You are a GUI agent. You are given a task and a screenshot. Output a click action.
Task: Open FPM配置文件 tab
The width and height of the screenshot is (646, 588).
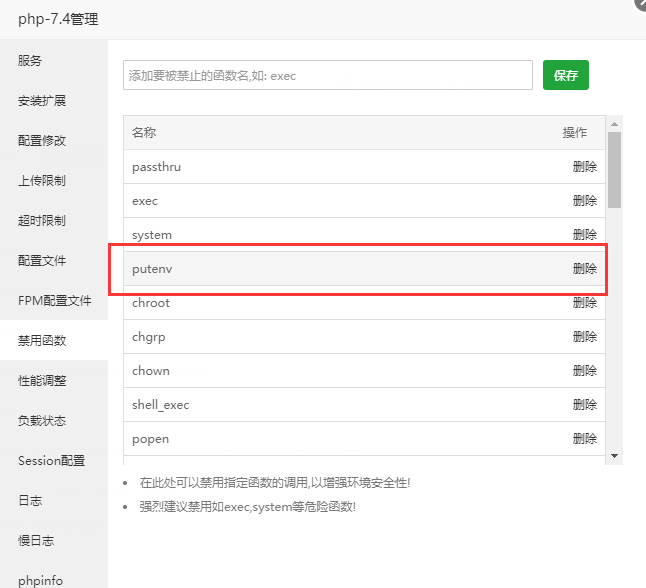click(54, 300)
